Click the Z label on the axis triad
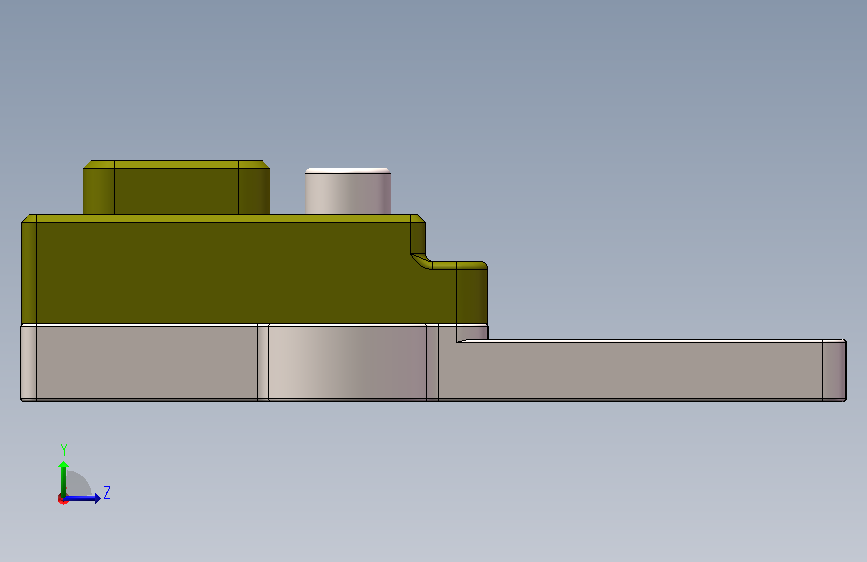Image resolution: width=867 pixels, height=562 pixels. click(x=107, y=492)
